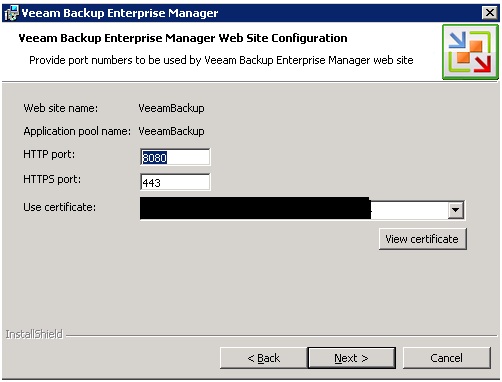
Task: Click the HTTP port label
Action: click(49, 155)
